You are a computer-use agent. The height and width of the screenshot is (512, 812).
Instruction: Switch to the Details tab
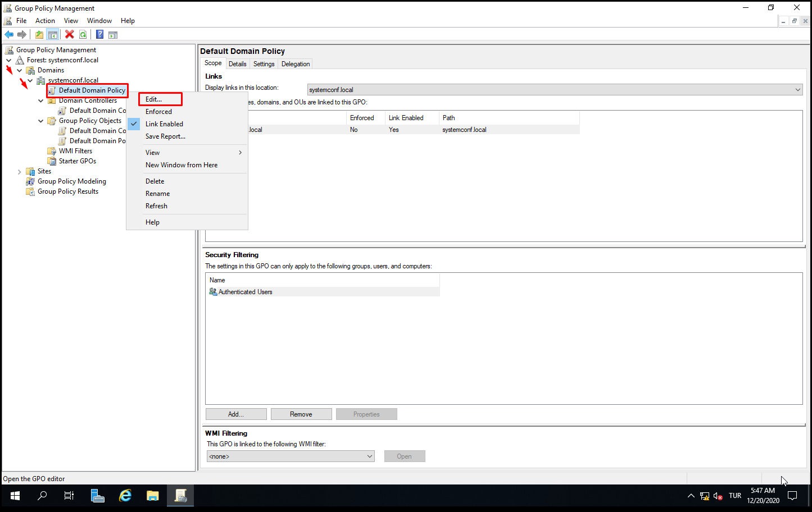click(237, 64)
